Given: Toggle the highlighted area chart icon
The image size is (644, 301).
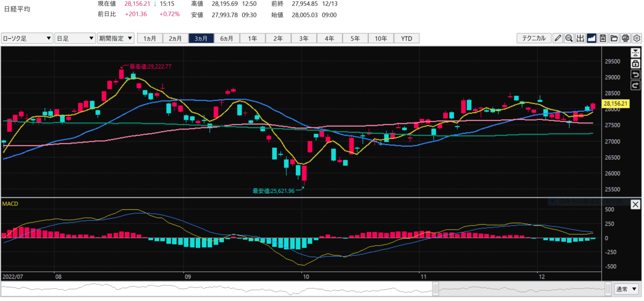Looking at the screenshot, I should pyautogui.click(x=592, y=38).
